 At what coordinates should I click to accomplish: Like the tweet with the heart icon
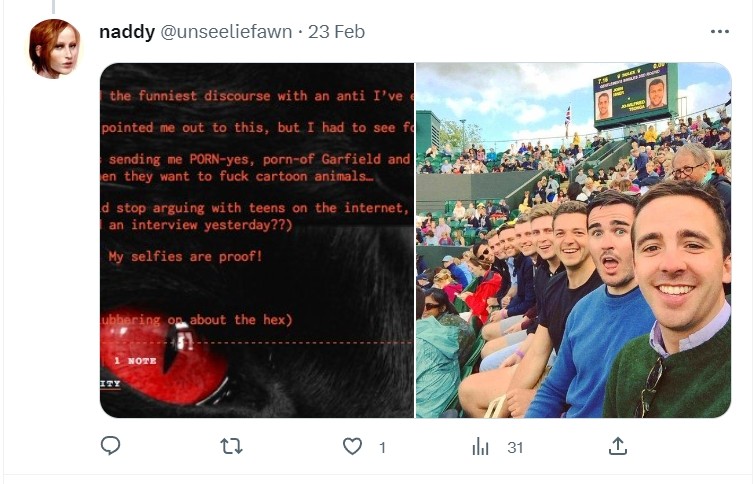[x=352, y=446]
